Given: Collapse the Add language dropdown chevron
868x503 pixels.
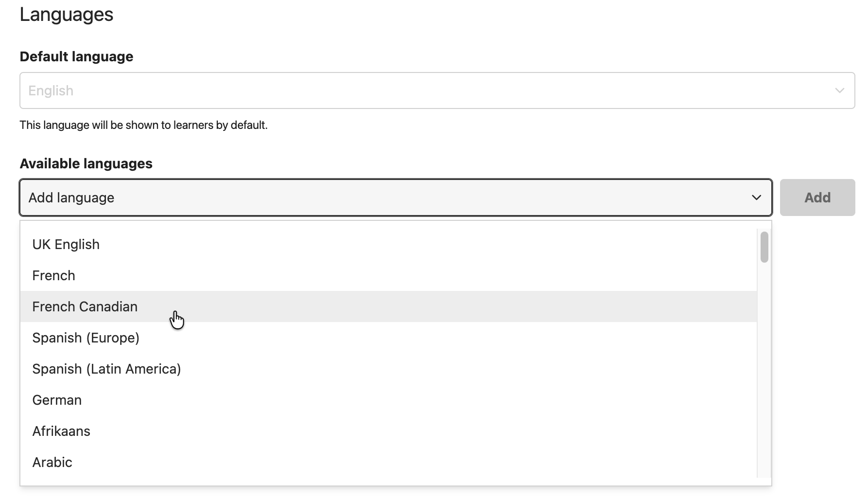Looking at the screenshot, I should tap(756, 198).
